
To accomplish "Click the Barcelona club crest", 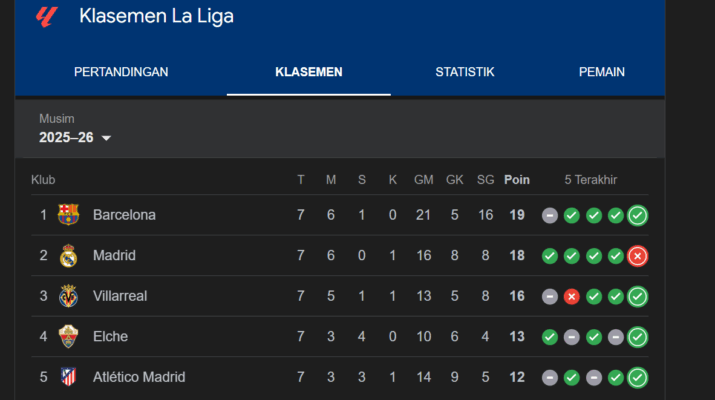I will point(68,215).
